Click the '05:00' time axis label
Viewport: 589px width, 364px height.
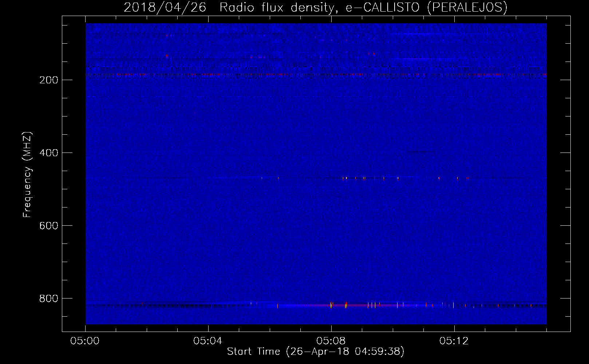coord(85,341)
